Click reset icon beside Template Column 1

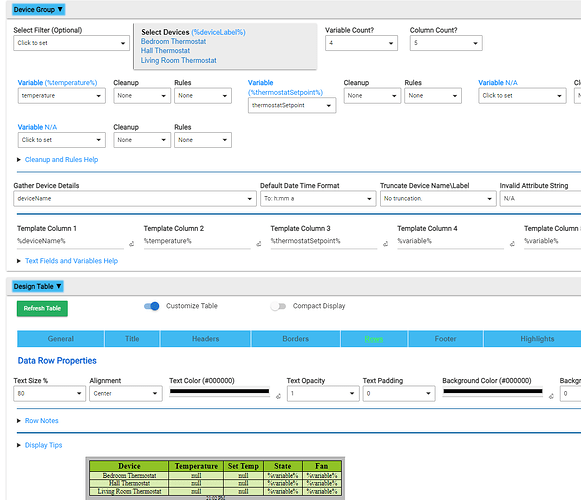[132, 244]
